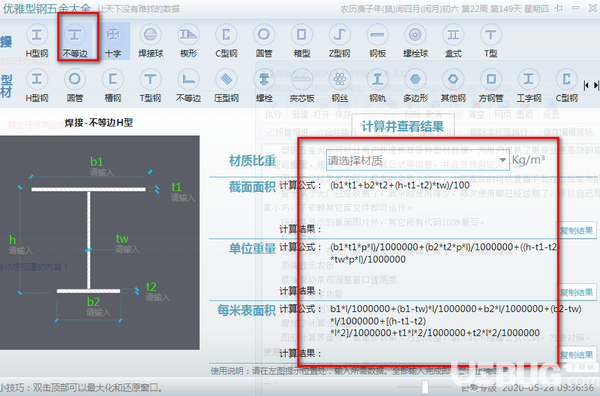Select the 钢轨 rail profile icon
Image resolution: width=600 pixels, height=396 pixels.
point(377,86)
